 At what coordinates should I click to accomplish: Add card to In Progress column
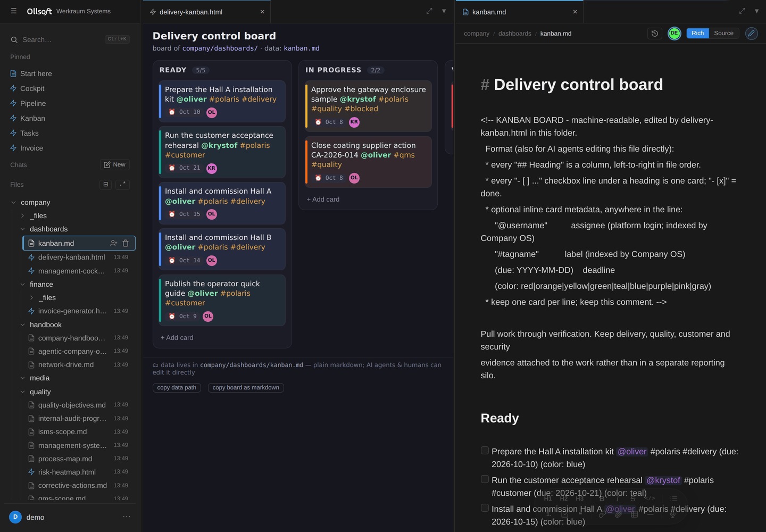click(323, 199)
